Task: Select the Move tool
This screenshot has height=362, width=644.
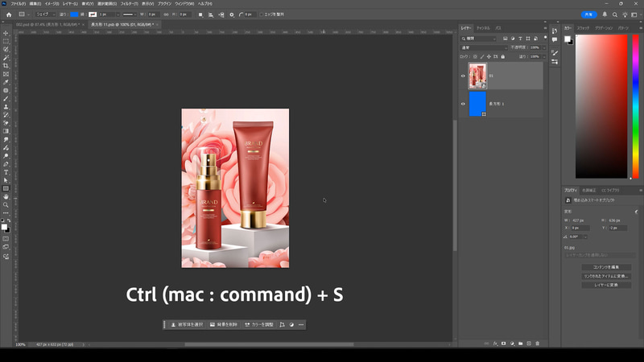Action: [x=6, y=33]
